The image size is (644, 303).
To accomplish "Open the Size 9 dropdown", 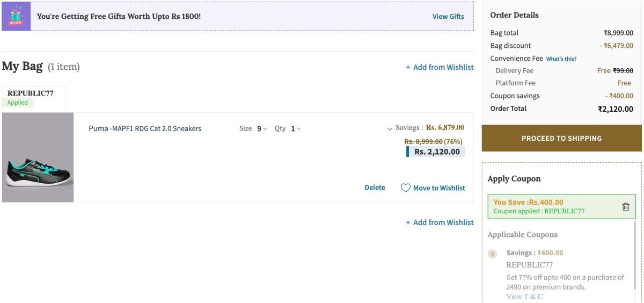I will pos(262,129).
